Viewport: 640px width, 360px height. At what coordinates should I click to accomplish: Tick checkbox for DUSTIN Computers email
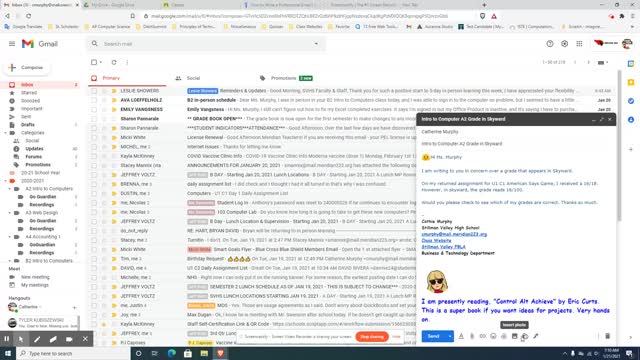coord(94,193)
